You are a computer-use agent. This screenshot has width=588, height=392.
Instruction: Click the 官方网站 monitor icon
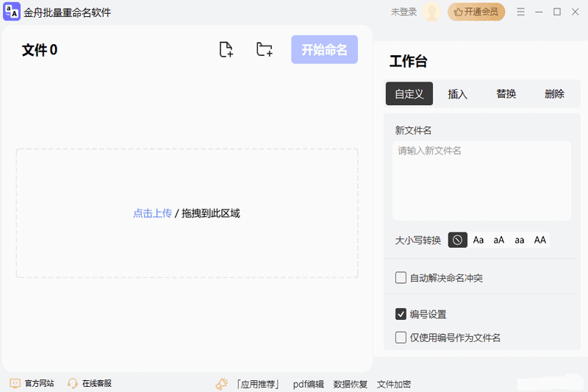(15, 383)
